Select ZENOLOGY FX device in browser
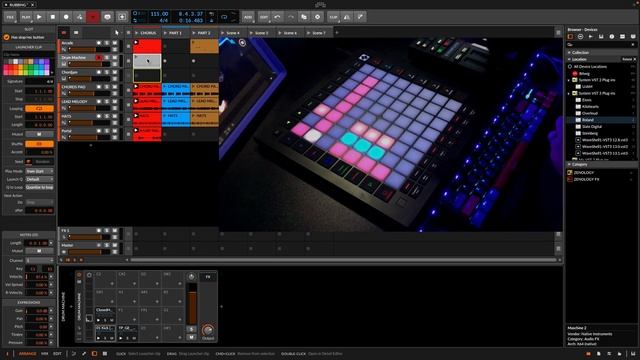Viewport: 640px width, 360px height. pyautogui.click(x=587, y=179)
